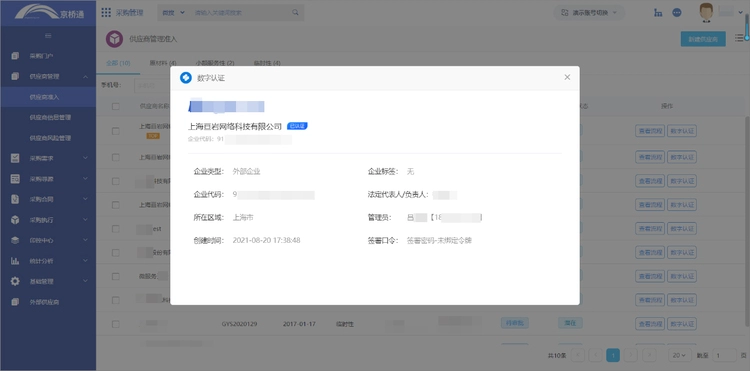Tick the select-all checkbox in table header
Viewport: 750px width, 371px height.
point(116,106)
